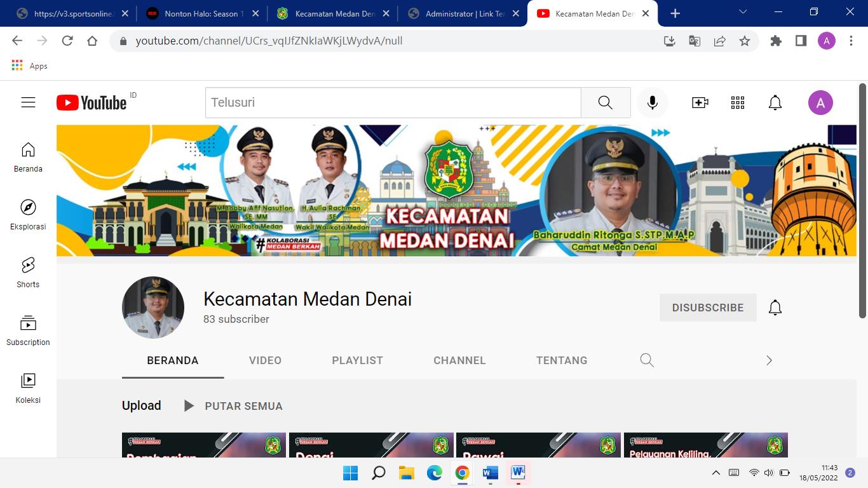Open Windows taskbar search
This screenshot has height=488, width=868.
tap(379, 473)
